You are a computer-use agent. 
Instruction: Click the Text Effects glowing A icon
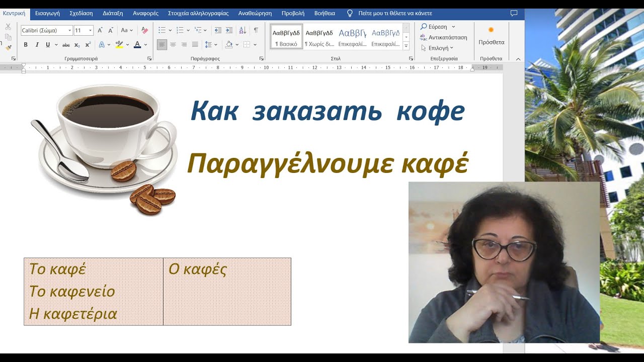coord(102,45)
